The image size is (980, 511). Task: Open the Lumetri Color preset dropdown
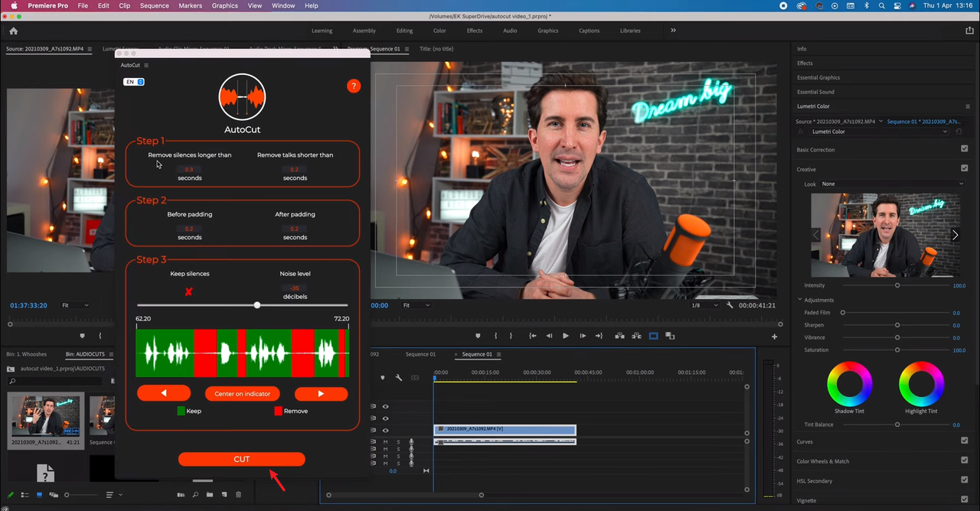pyautogui.click(x=946, y=132)
